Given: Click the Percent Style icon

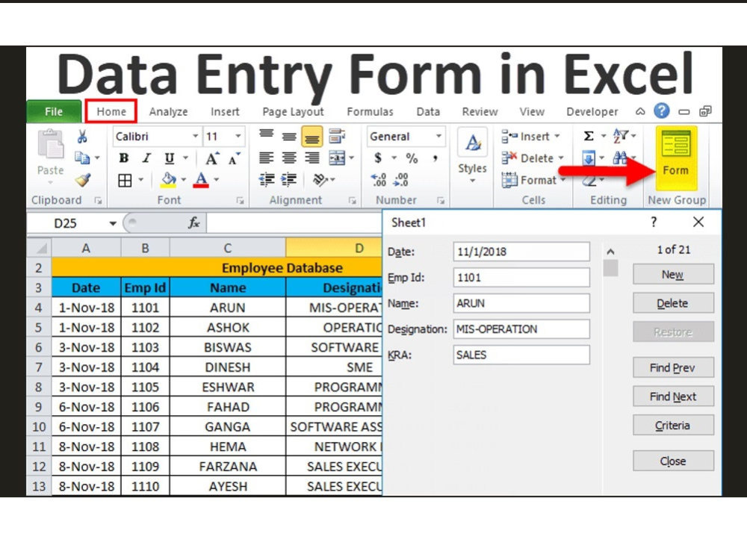Looking at the screenshot, I should tap(410, 158).
